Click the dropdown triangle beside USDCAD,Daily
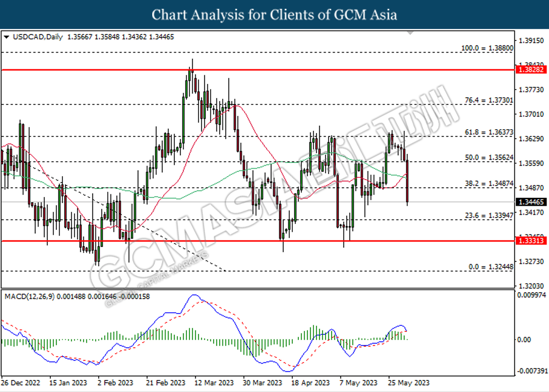The width and height of the screenshot is (549, 392). 6,37
